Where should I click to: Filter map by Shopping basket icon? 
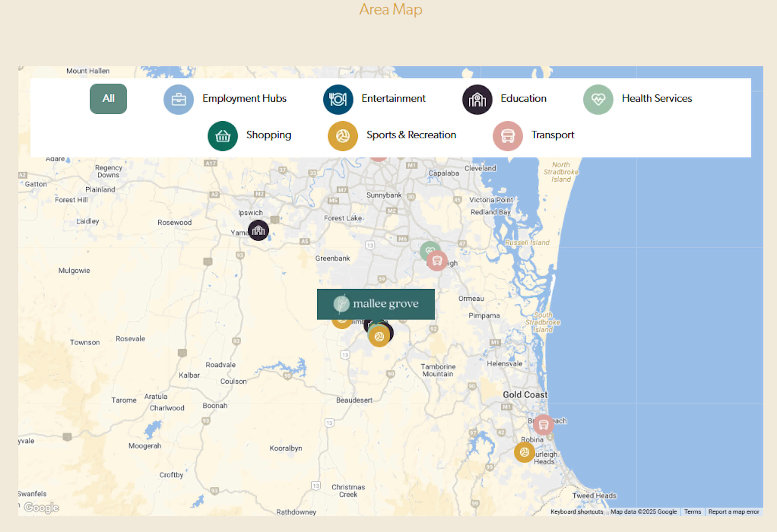[x=223, y=136]
